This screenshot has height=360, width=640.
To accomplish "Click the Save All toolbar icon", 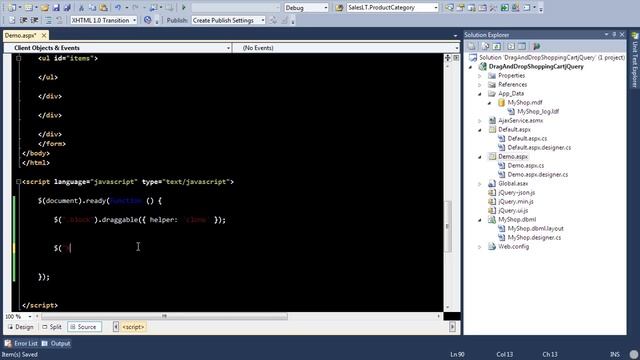I will pyautogui.click(x=67, y=7).
